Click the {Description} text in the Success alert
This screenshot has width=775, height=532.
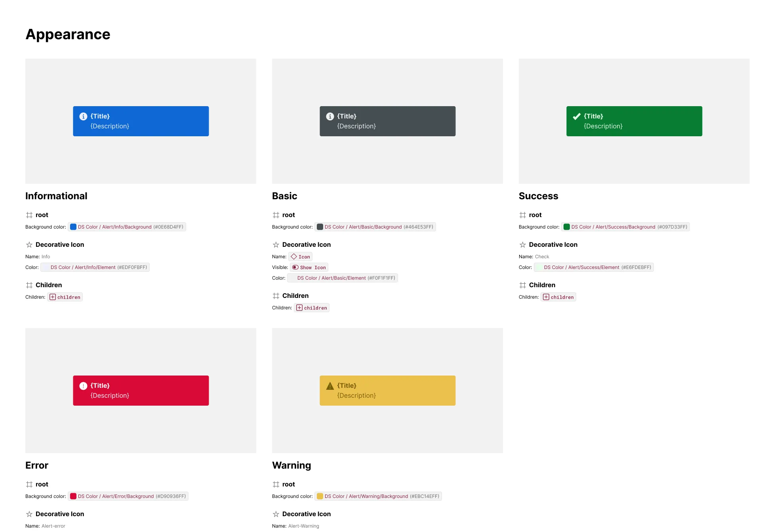603,126
